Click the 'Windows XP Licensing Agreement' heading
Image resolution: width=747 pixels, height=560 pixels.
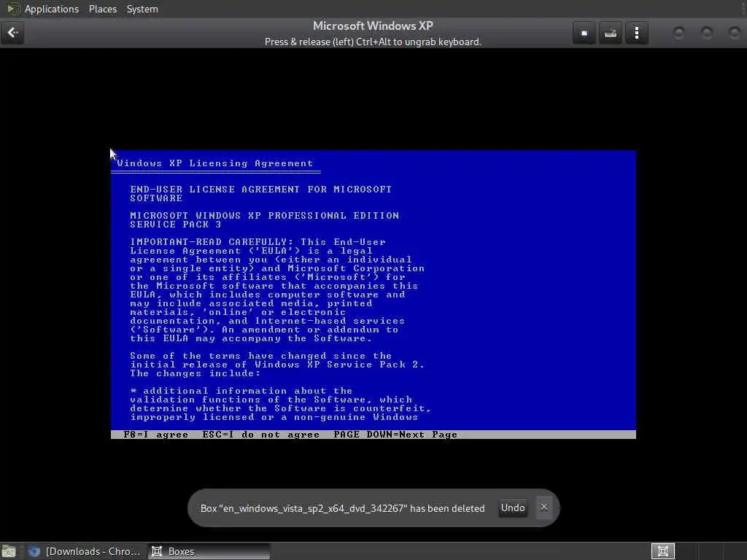click(215, 163)
